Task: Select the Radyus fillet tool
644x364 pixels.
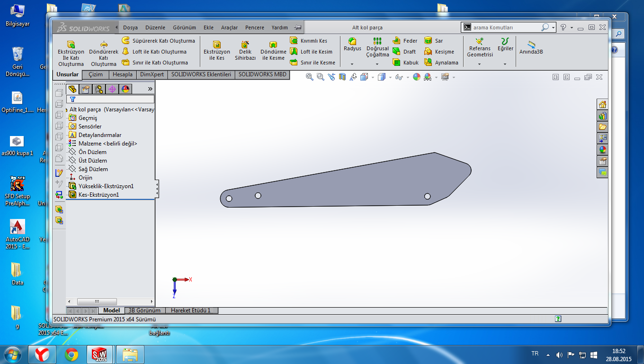Action: pyautogui.click(x=352, y=45)
